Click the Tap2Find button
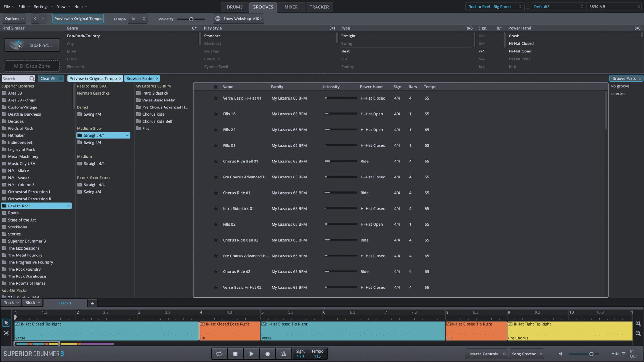This screenshot has width=644, height=362. (32, 45)
